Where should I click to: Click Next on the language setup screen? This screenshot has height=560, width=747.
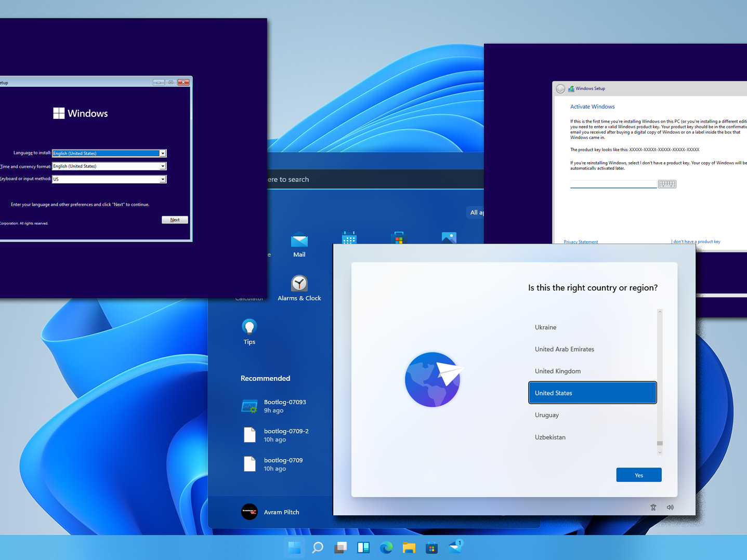pos(175,219)
